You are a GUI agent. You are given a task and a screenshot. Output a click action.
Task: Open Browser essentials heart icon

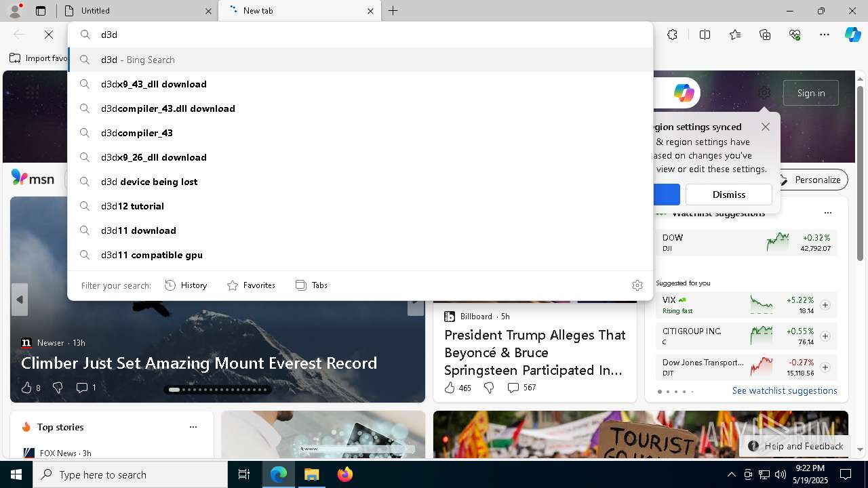pos(795,35)
